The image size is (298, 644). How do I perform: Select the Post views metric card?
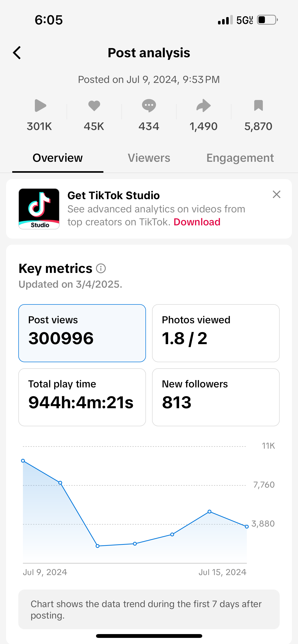click(82, 333)
